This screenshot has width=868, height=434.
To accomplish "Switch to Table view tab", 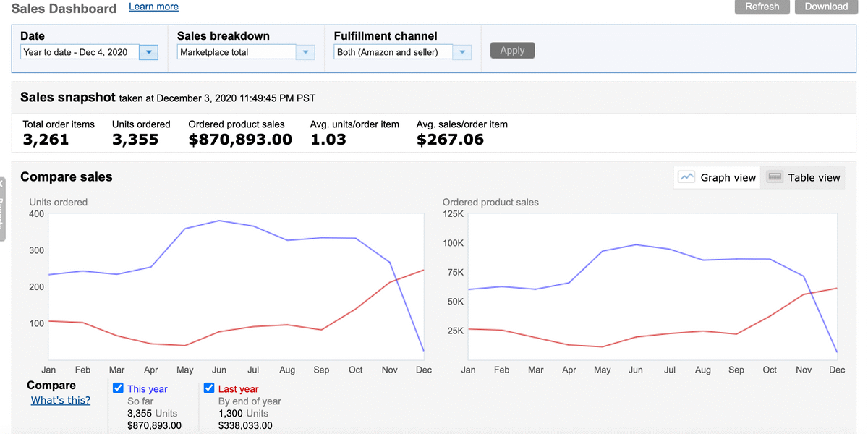I will tap(804, 177).
